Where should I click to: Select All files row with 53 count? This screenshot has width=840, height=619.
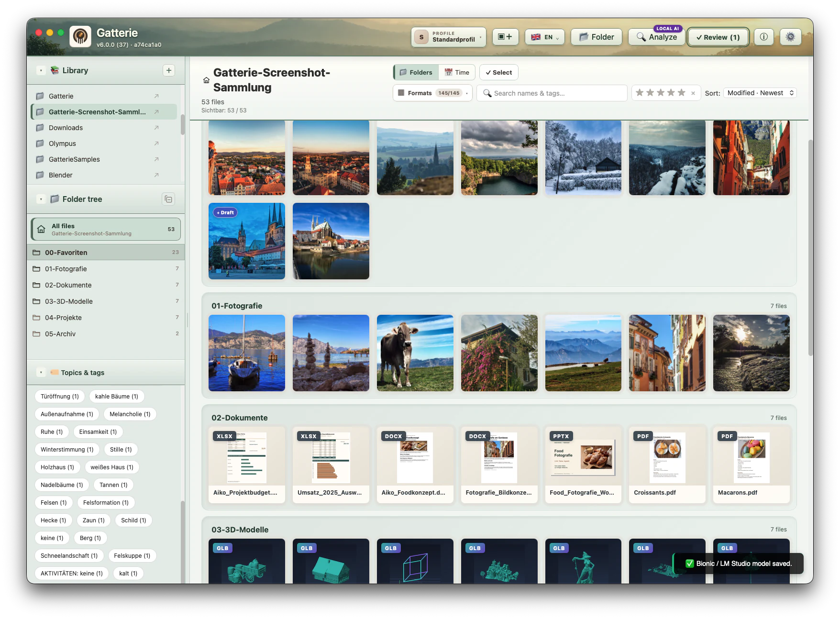coord(106,229)
